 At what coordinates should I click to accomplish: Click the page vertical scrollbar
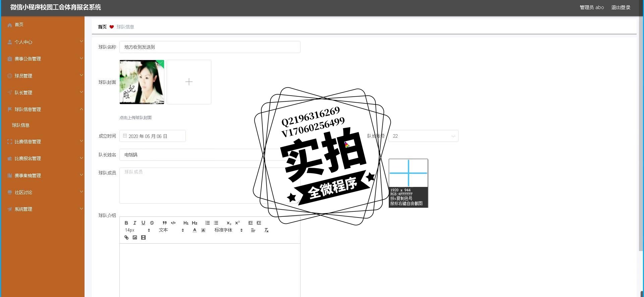641,134
